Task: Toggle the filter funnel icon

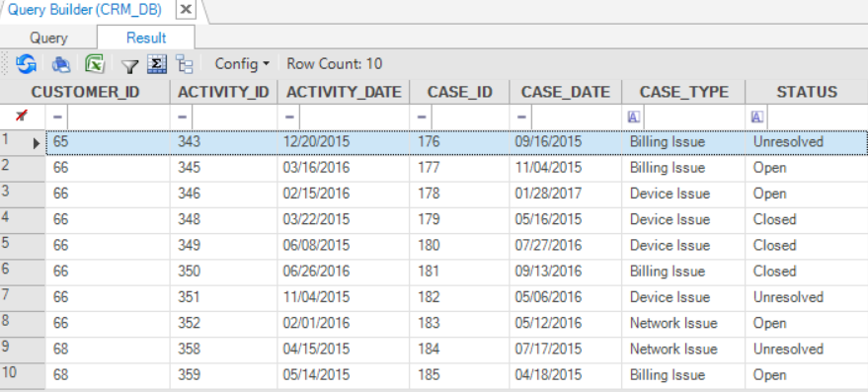Action: [x=129, y=66]
